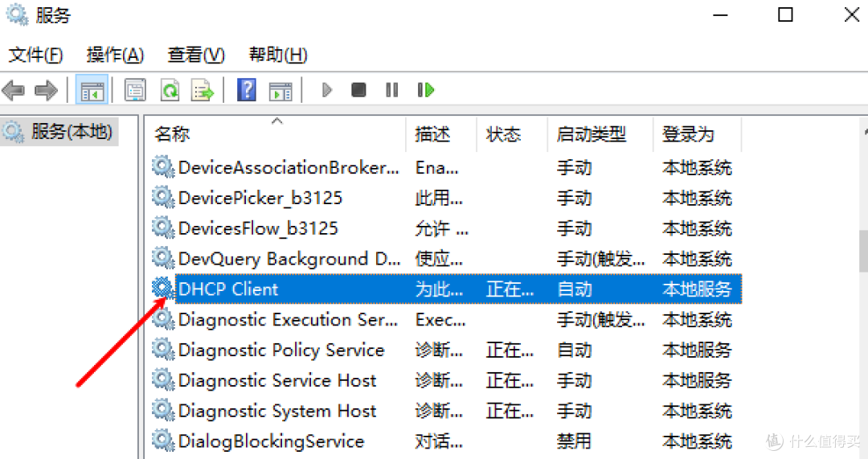
Task: Click 自动 startup type of DHCP Client
Action: (x=574, y=289)
